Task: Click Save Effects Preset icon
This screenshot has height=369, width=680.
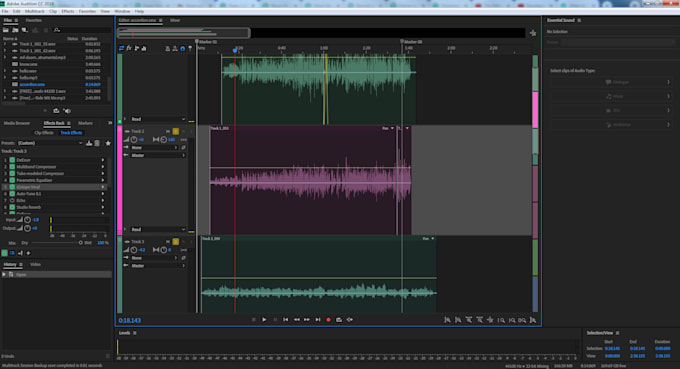Action: [89, 143]
